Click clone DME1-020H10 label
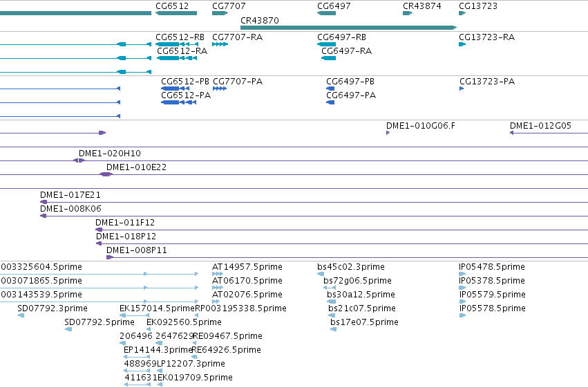The image size is (588, 388). [109, 154]
